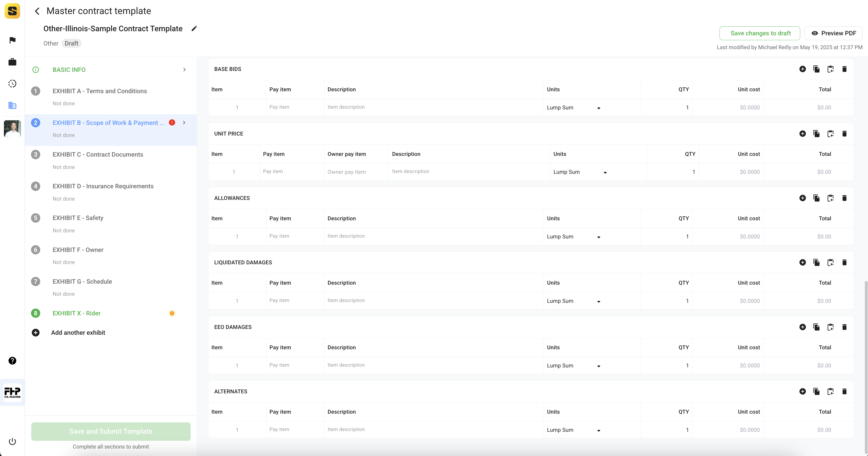
Task: Click Add another exhibit link
Action: click(78, 333)
